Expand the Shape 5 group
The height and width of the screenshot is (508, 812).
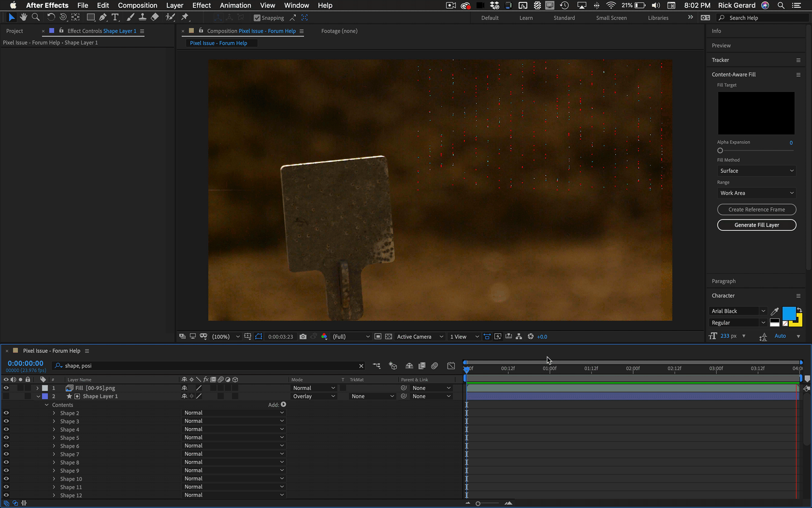click(54, 438)
